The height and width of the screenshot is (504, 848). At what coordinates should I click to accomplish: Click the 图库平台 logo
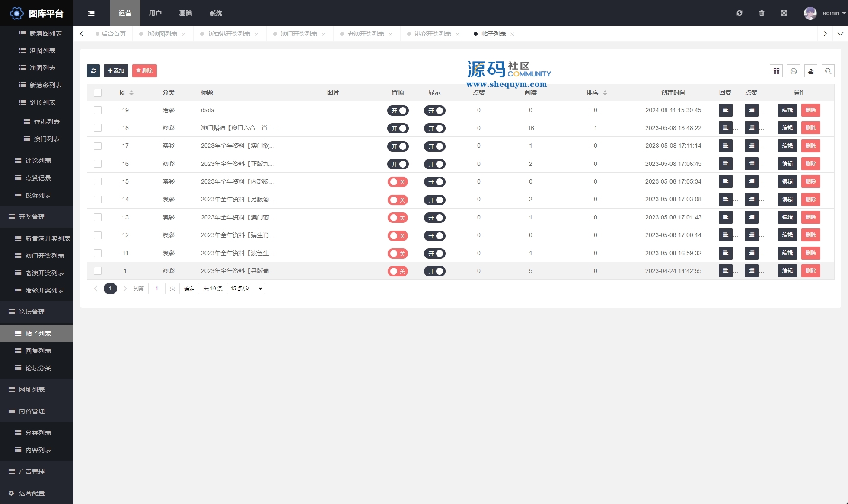[x=37, y=13]
